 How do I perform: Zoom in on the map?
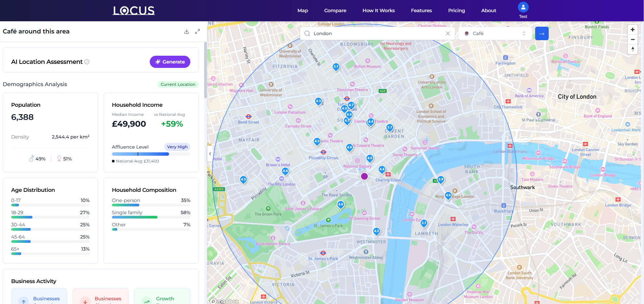point(633,30)
